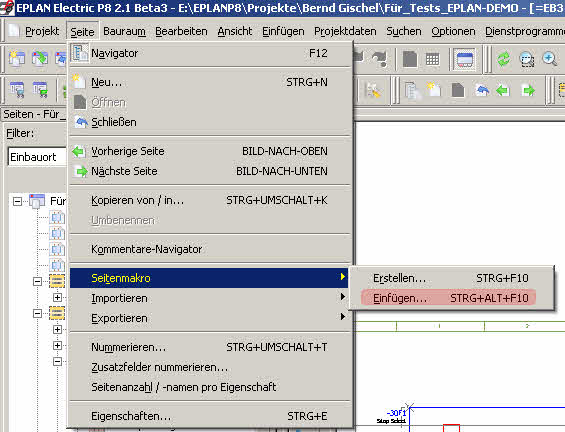Select Kopieren von / in... entry
The image size is (565, 432).
(209, 200)
